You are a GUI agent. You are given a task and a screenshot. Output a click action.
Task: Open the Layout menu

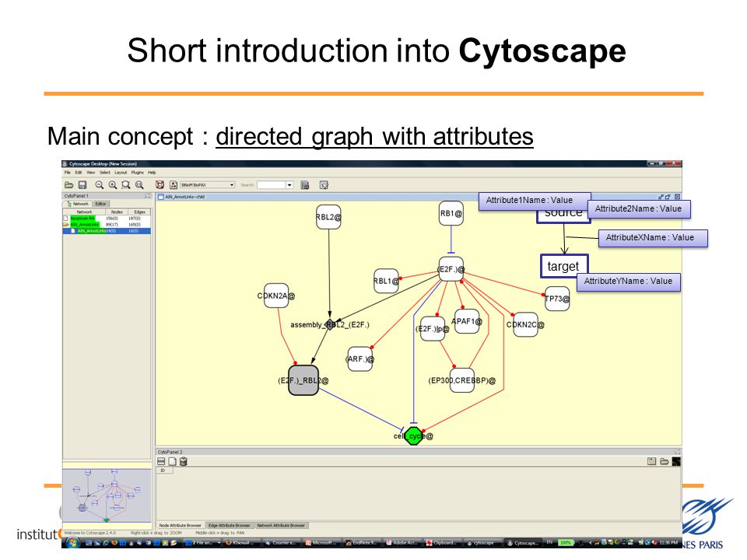[x=121, y=173]
